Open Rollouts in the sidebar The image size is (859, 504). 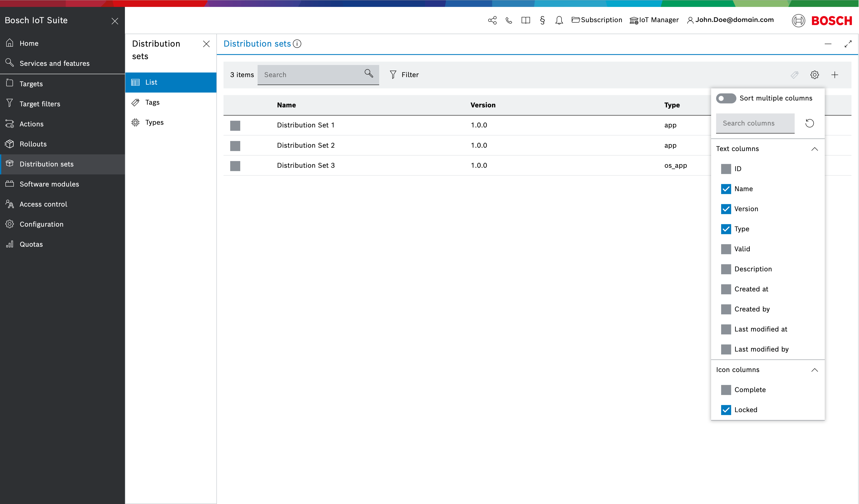pyautogui.click(x=33, y=144)
